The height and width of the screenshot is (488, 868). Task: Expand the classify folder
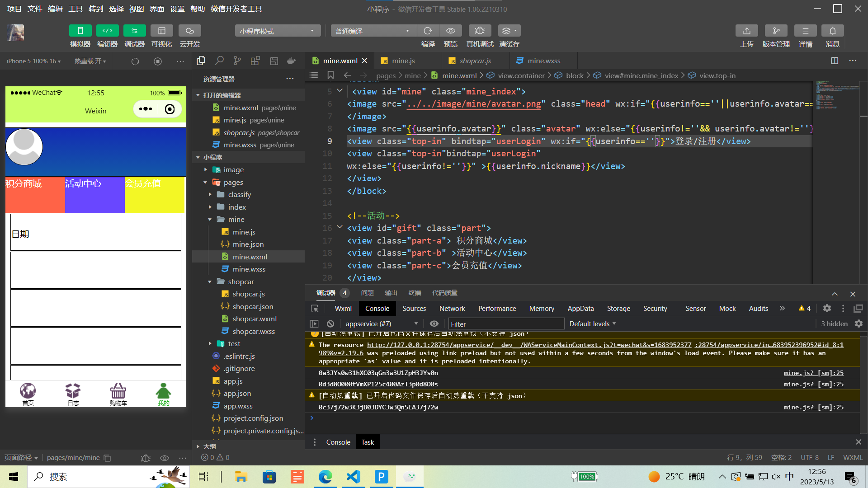[x=239, y=195]
